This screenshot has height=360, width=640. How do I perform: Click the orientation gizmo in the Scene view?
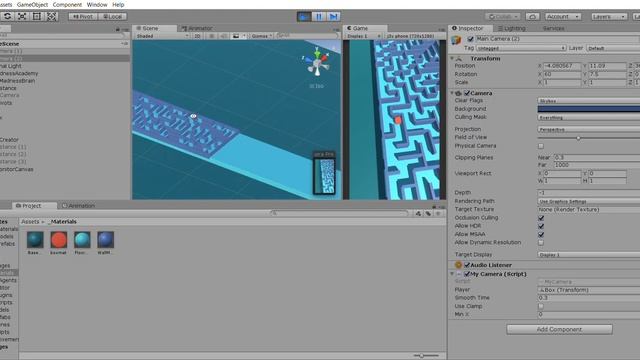point(317,63)
